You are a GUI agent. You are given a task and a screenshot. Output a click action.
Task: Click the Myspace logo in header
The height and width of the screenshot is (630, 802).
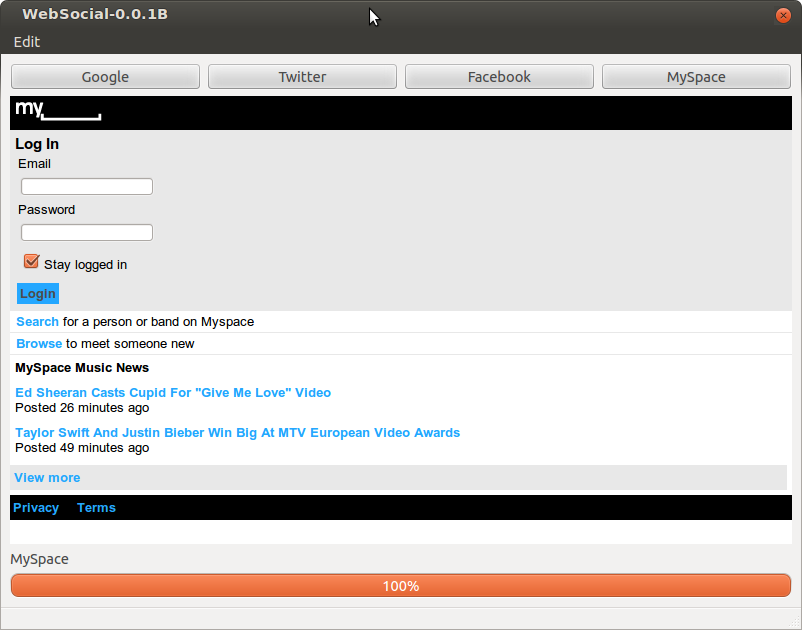[58, 109]
